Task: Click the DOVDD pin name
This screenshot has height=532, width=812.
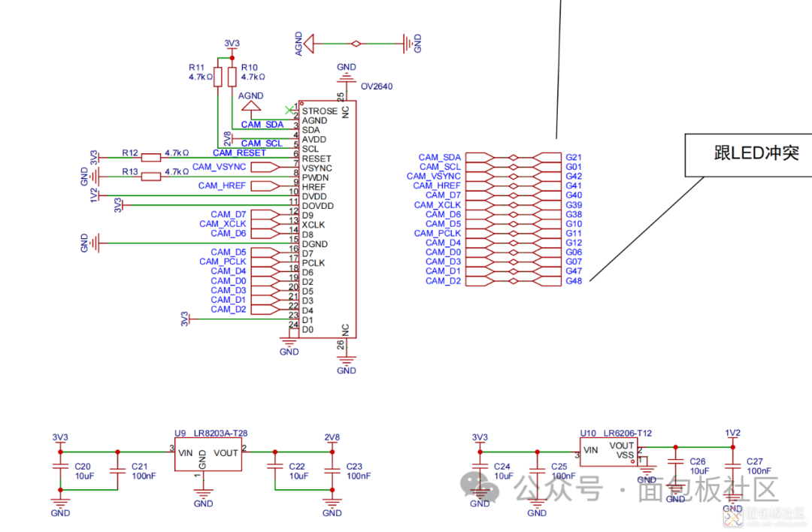Action: click(x=317, y=206)
